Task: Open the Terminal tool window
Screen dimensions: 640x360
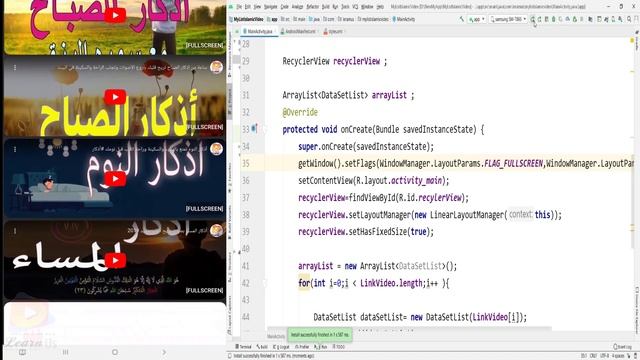Action: [244, 347]
